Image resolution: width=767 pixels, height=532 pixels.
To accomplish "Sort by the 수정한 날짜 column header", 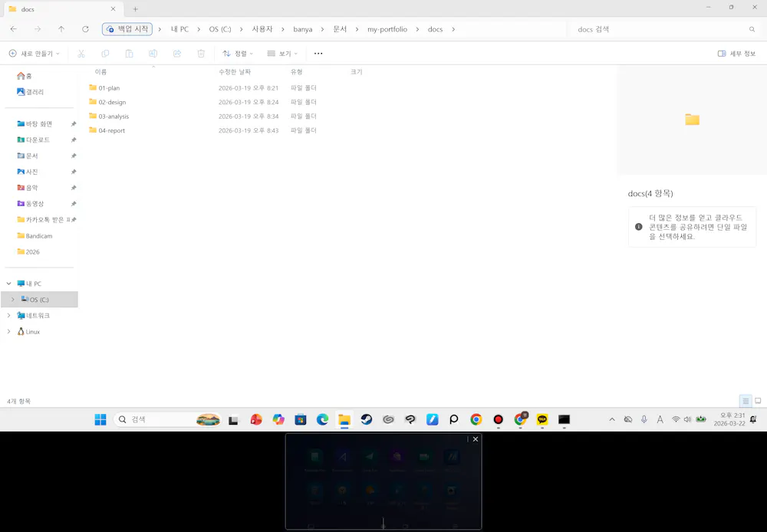I will pos(235,72).
